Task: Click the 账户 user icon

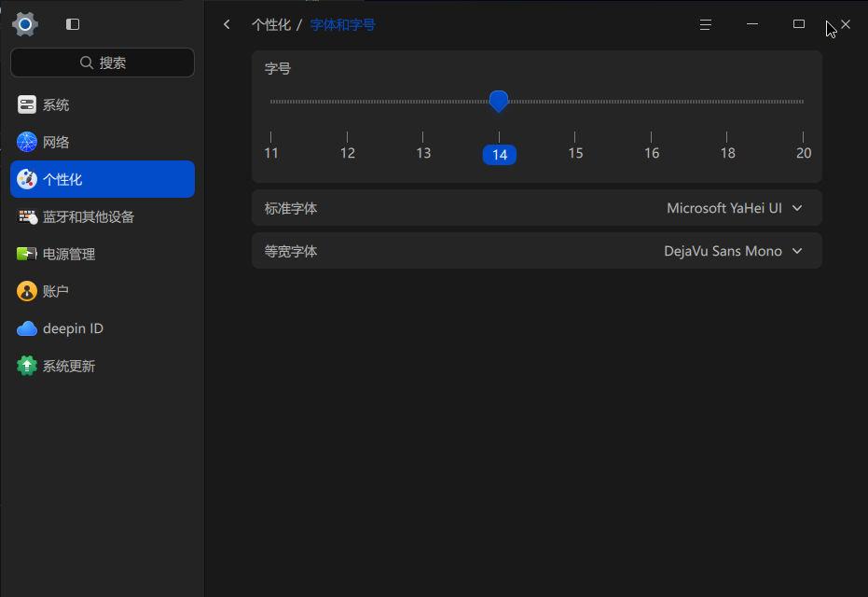Action: [x=26, y=291]
